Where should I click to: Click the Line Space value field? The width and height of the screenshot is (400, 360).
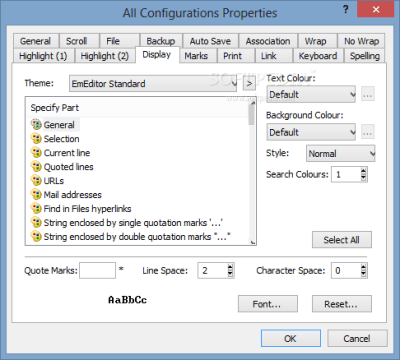click(x=212, y=270)
